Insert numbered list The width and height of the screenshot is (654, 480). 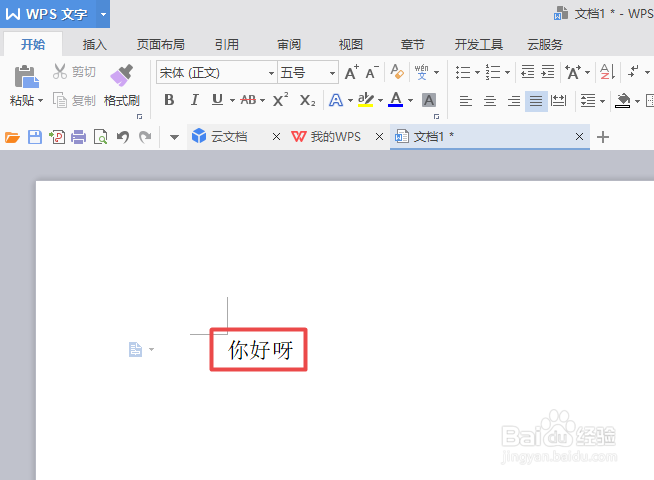[x=493, y=72]
